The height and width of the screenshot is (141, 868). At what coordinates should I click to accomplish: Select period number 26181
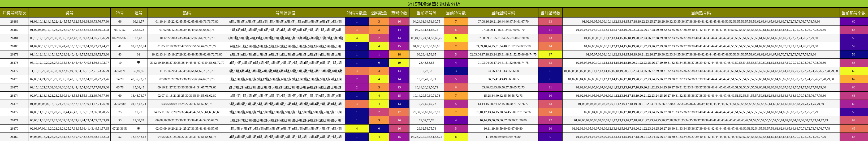click(14, 38)
